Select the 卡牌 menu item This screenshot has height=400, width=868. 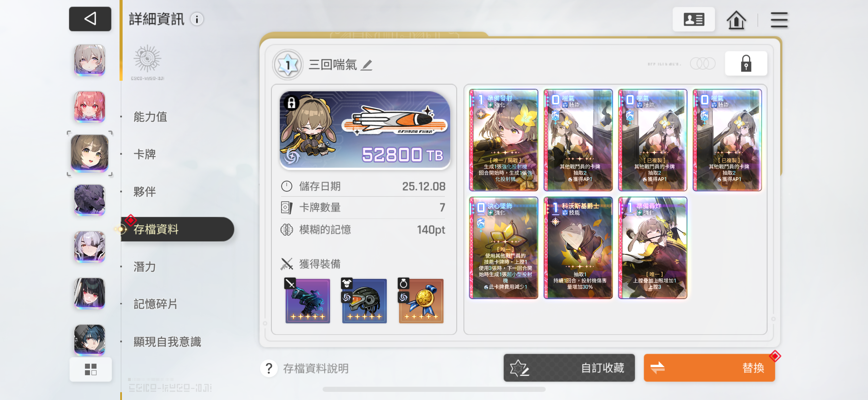(145, 154)
